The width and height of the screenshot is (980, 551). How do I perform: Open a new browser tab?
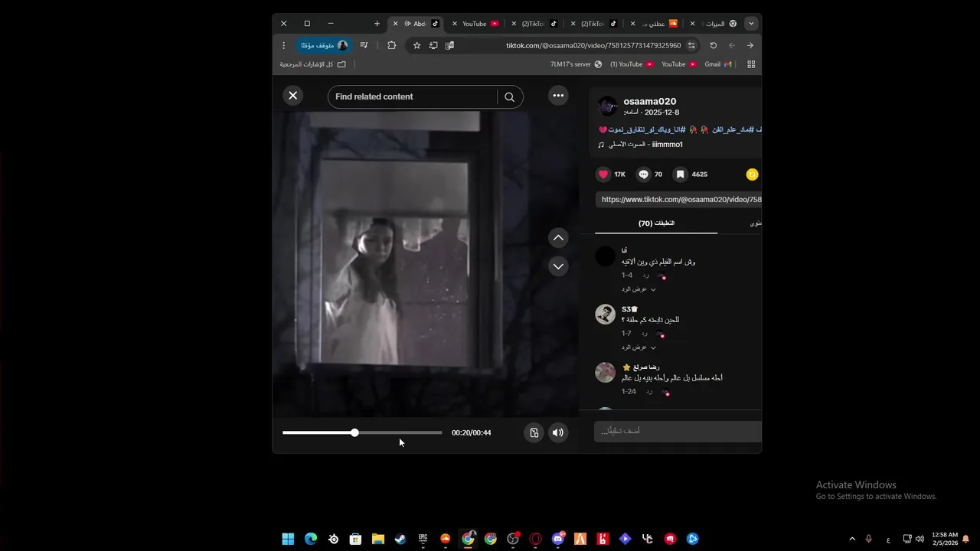(x=377, y=24)
